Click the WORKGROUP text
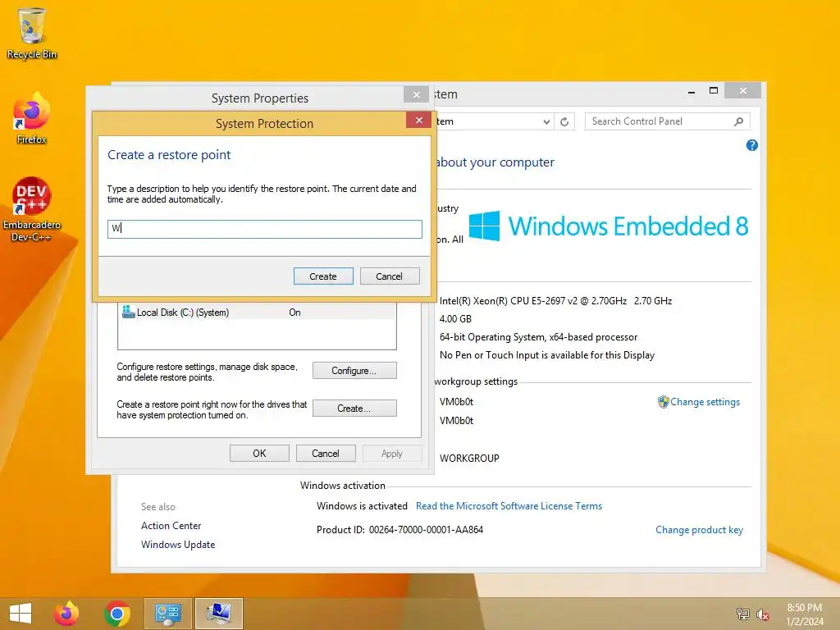Viewport: 840px width, 630px height. 469,458
